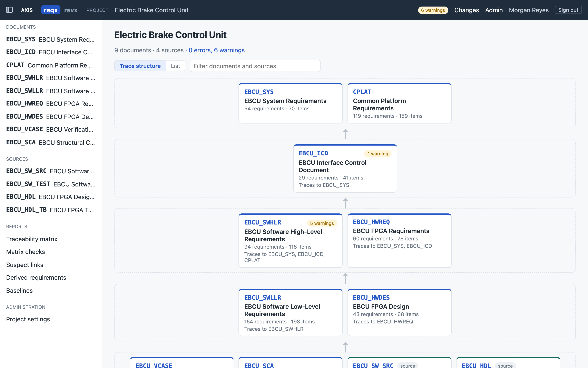Open EBCU_VCASE document in sidebar

click(51, 129)
